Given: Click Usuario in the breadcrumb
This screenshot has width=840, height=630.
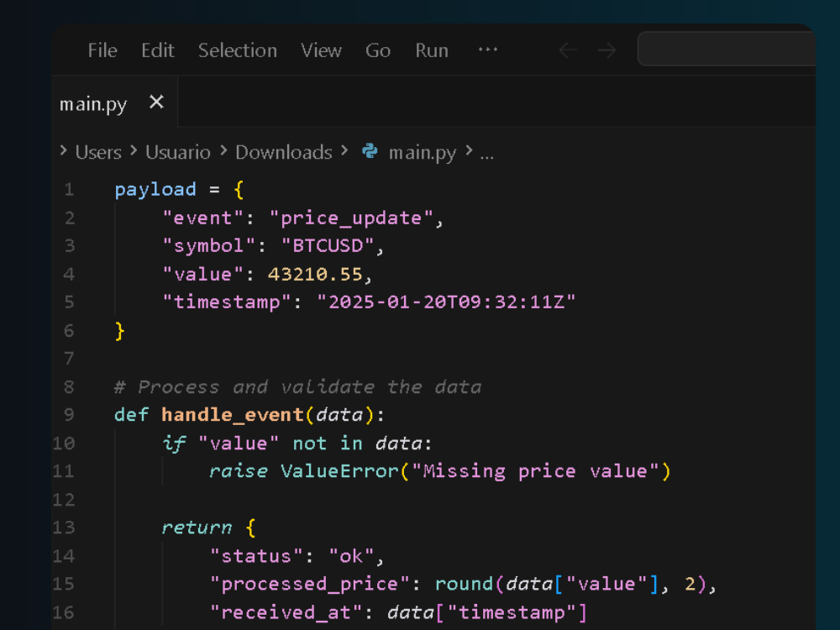Looking at the screenshot, I should pos(178,152).
